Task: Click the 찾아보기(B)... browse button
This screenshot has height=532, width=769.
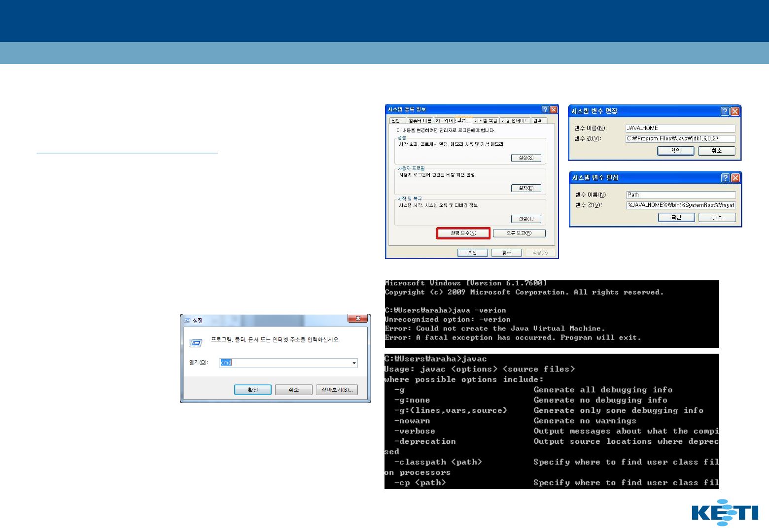Action: 337,390
